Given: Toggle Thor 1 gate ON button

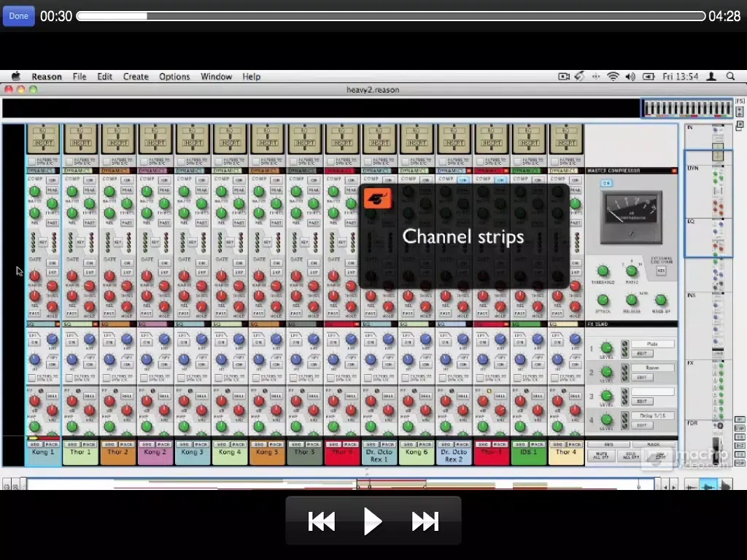Looking at the screenshot, I should coord(90,262).
